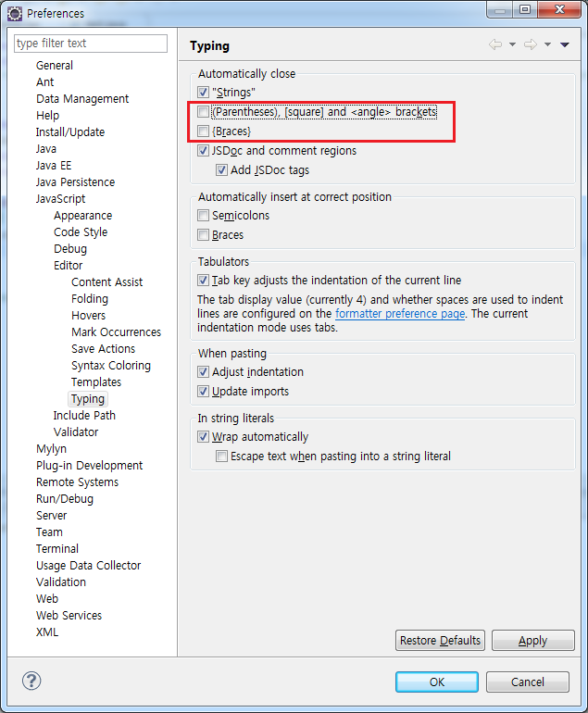Go forward with the right arrow icon
Screen dimensions: 588x713
[x=531, y=44]
